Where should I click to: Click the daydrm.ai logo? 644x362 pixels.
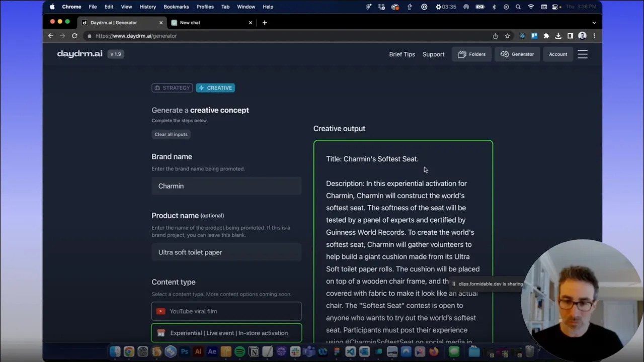click(x=79, y=54)
